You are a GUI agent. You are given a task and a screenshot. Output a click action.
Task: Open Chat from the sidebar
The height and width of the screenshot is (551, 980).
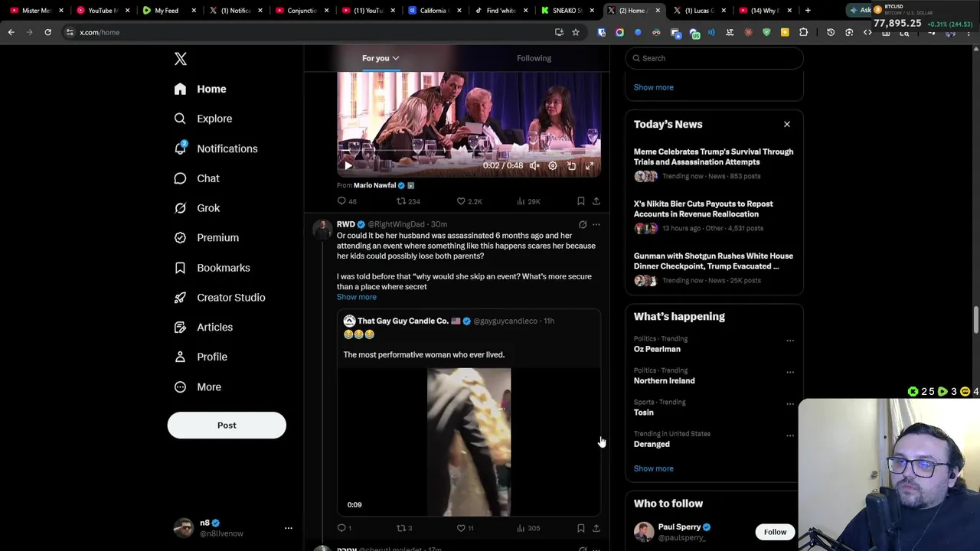point(198,178)
